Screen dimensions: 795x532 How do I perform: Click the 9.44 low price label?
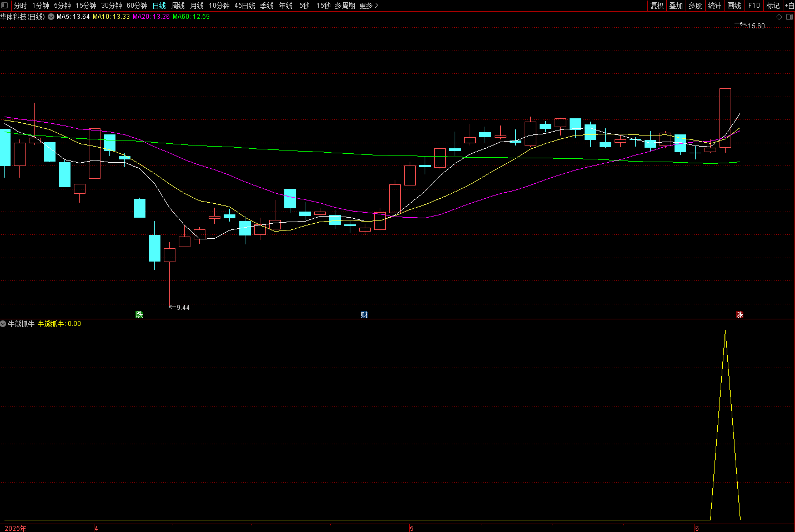click(183, 308)
